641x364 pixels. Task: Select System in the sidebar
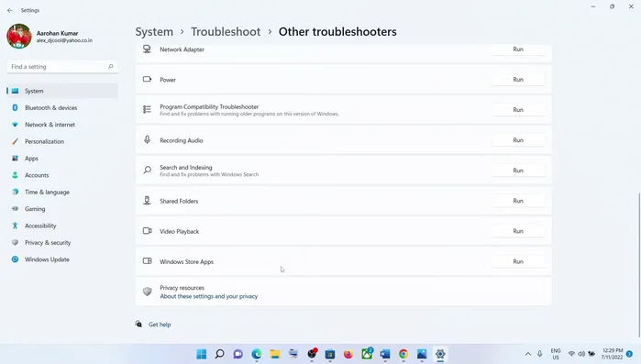tap(62, 91)
